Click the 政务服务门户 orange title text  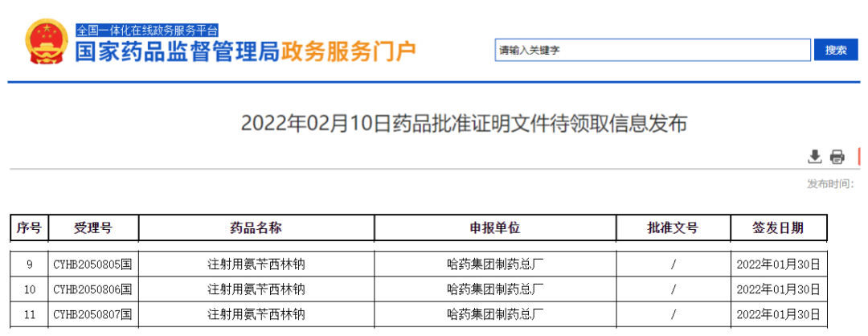point(349,52)
